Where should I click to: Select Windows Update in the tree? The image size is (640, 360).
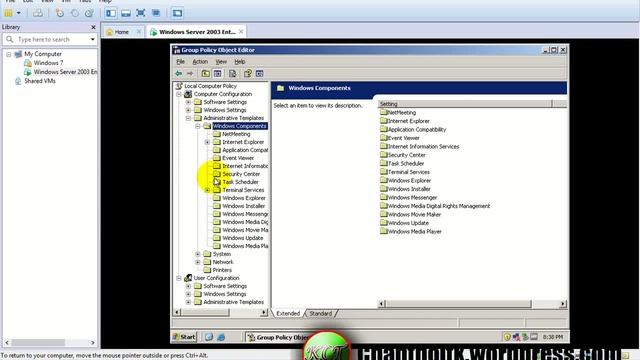242,238
